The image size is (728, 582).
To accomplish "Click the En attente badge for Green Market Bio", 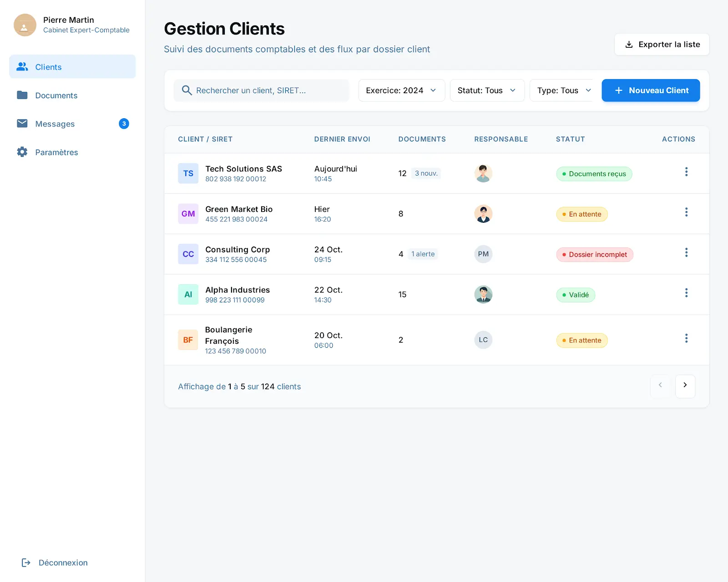I will tap(582, 214).
